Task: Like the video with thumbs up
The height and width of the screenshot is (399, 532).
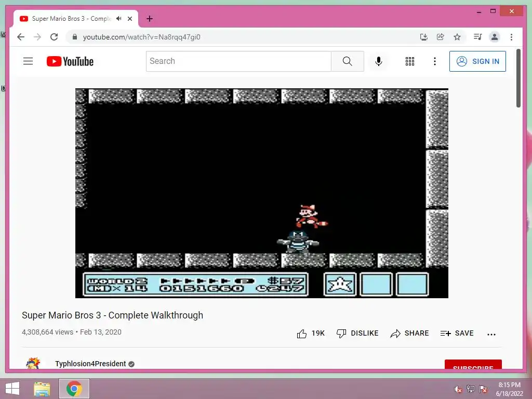Action: (311, 334)
